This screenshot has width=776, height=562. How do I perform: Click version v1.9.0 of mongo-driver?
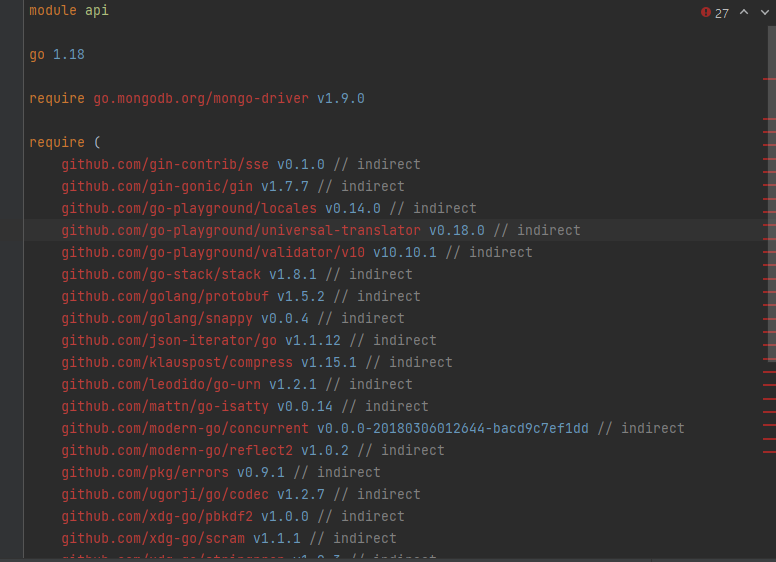[x=341, y=98]
